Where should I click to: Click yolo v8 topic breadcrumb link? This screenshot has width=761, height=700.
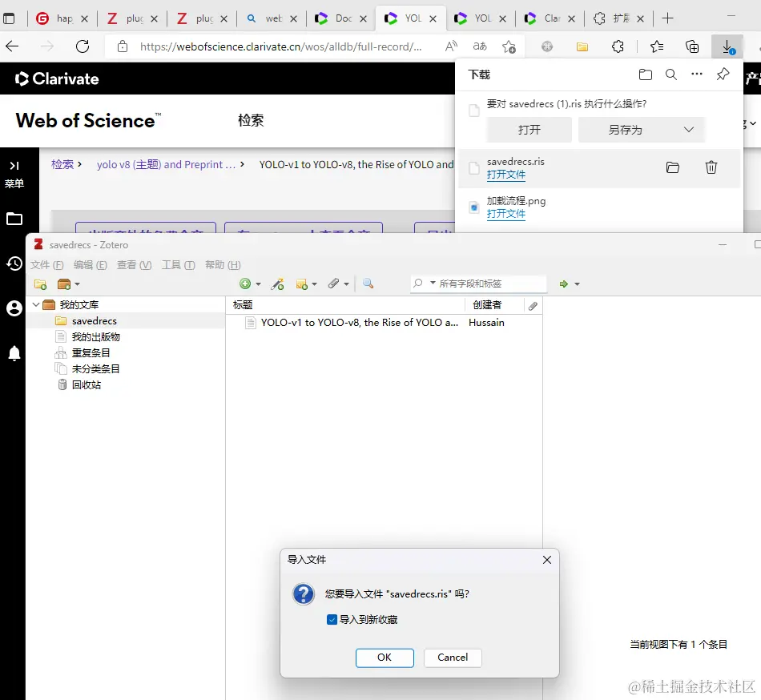tap(166, 164)
